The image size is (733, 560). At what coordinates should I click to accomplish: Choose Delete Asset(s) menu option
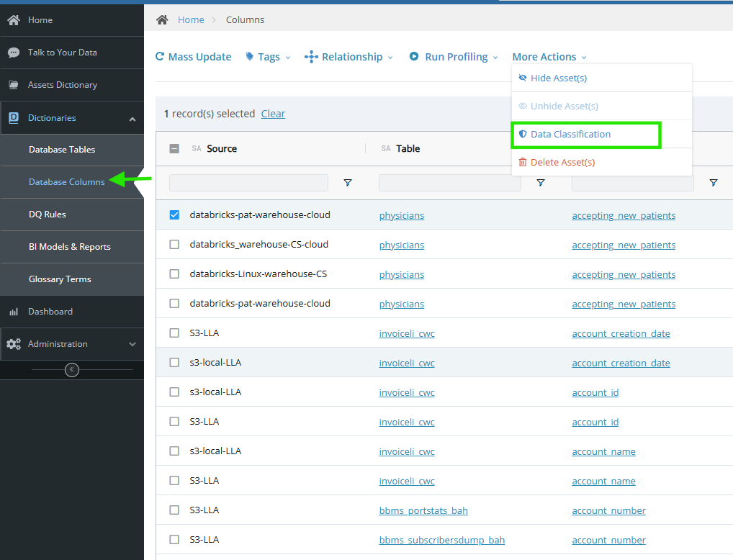(x=562, y=163)
